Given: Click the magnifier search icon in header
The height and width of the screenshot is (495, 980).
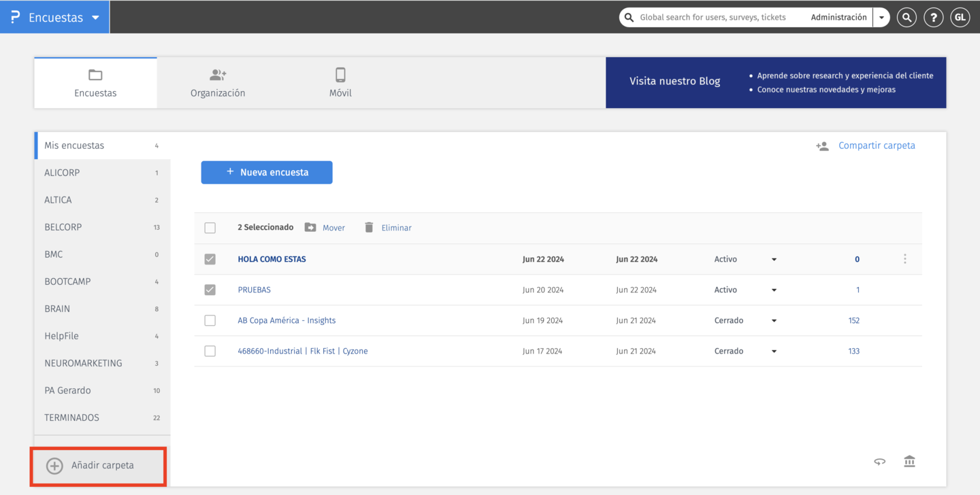Looking at the screenshot, I should click(906, 18).
